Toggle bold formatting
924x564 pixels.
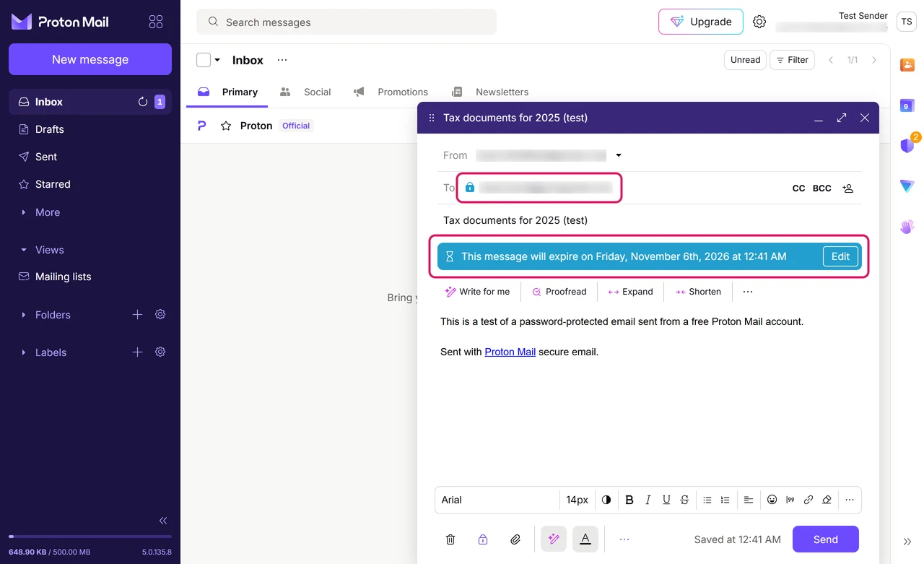[x=629, y=500]
